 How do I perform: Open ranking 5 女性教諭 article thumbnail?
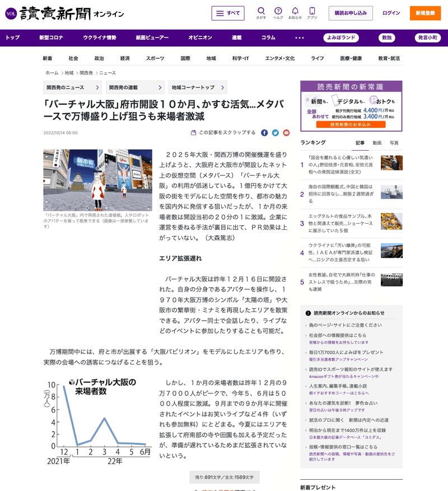[391, 280]
